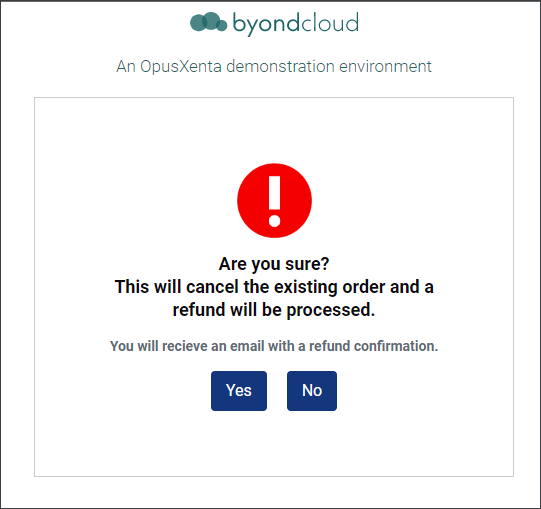Select the OpusXenta demonstration environment subtitle
Screen dimensions: 541x509
click(274, 66)
